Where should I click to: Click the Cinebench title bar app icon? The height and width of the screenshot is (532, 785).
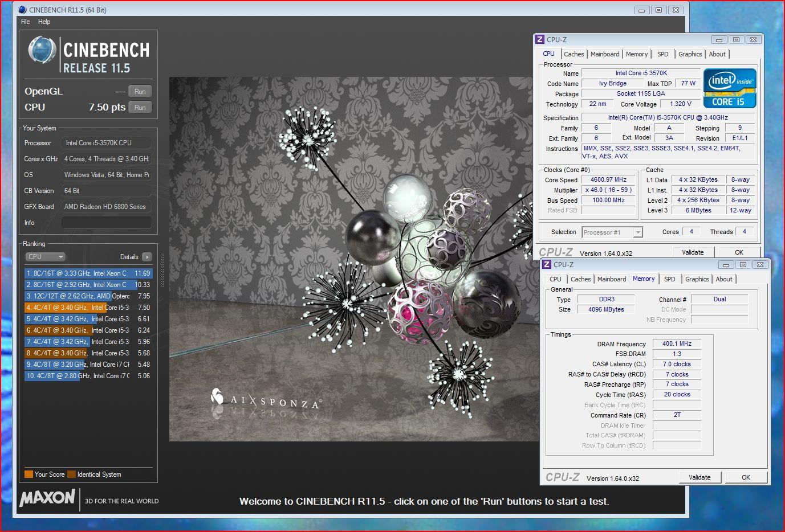click(22, 10)
